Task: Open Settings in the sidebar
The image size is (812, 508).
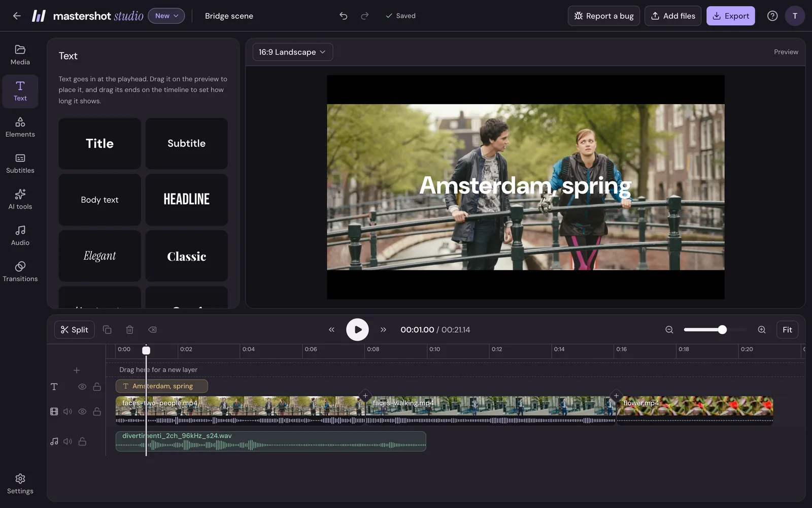Action: pos(20,484)
